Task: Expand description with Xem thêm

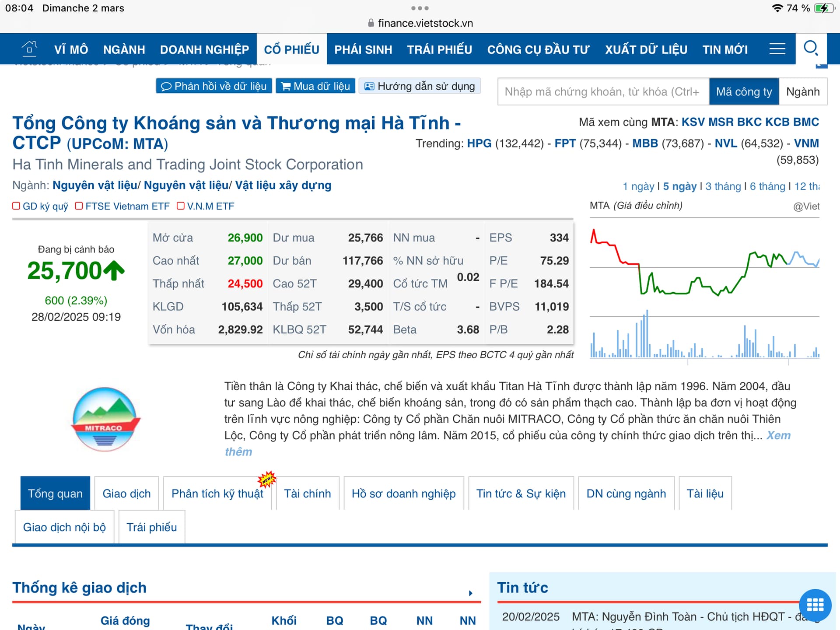Action: [x=778, y=435]
